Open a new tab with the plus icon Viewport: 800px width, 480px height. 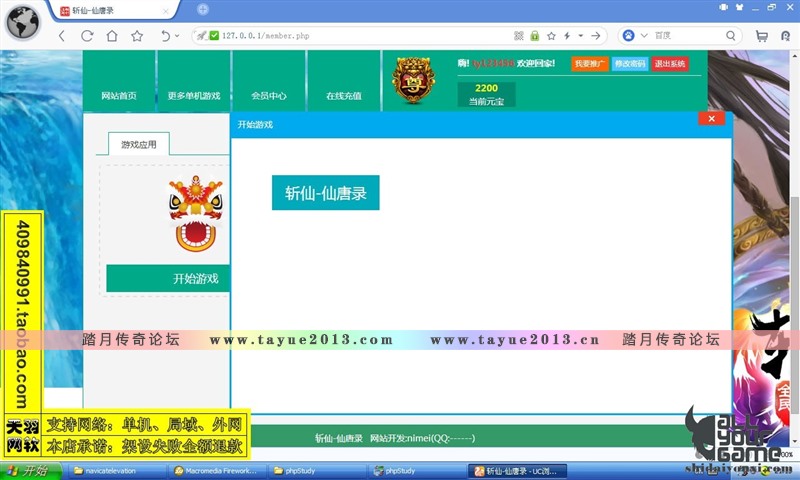(203, 10)
